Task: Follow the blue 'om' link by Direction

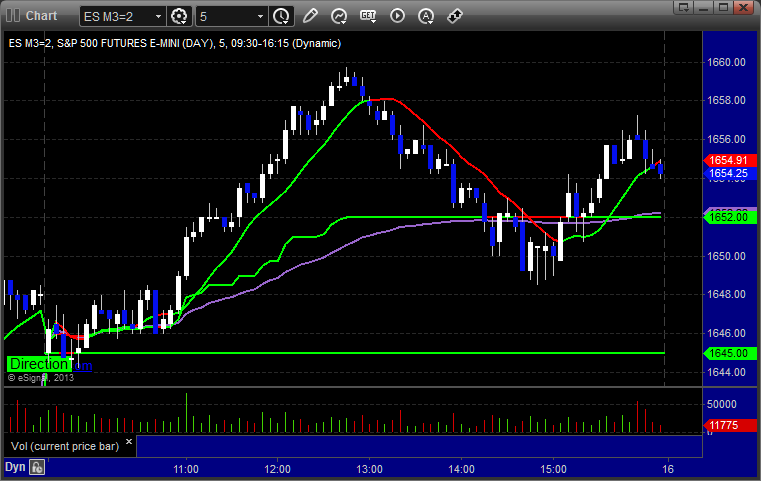Action: pos(83,365)
